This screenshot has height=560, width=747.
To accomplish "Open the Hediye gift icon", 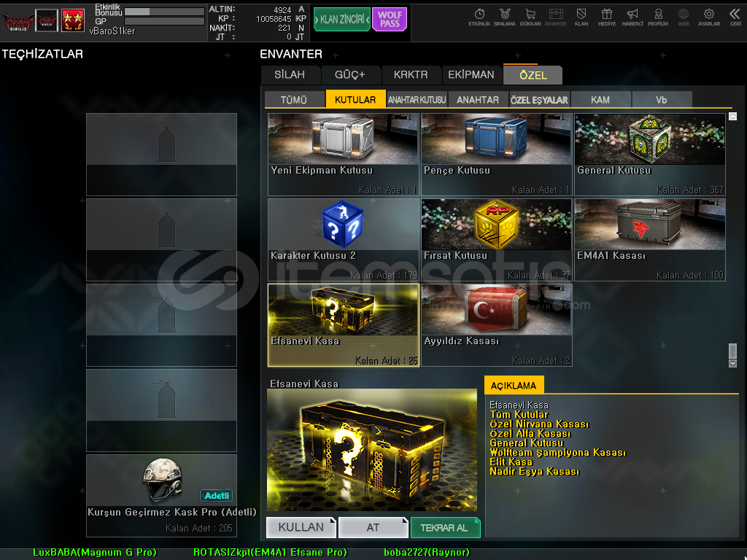I will pos(607,17).
